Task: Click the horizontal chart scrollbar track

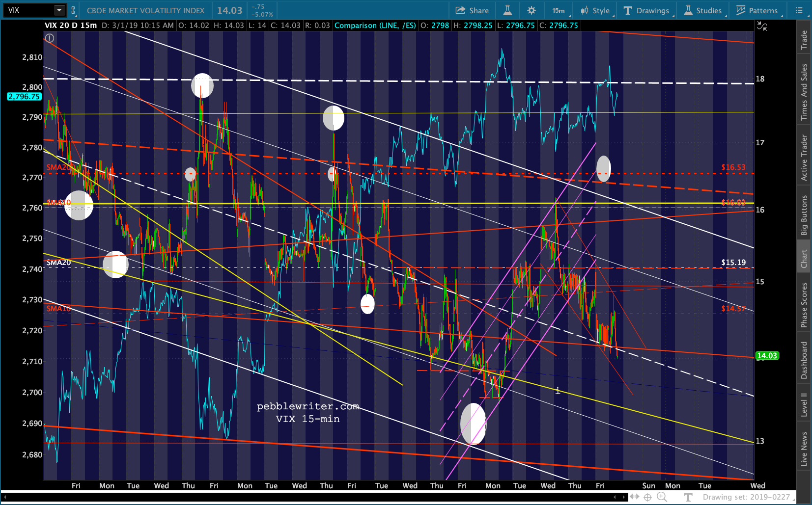Action: click(x=314, y=497)
